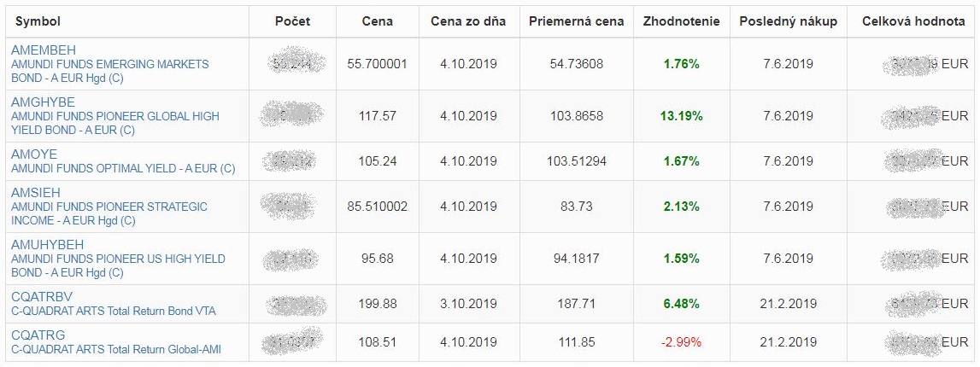Open the AMSIEH symbol link
Viewport: 980px width, 367px height.
pyautogui.click(x=36, y=192)
